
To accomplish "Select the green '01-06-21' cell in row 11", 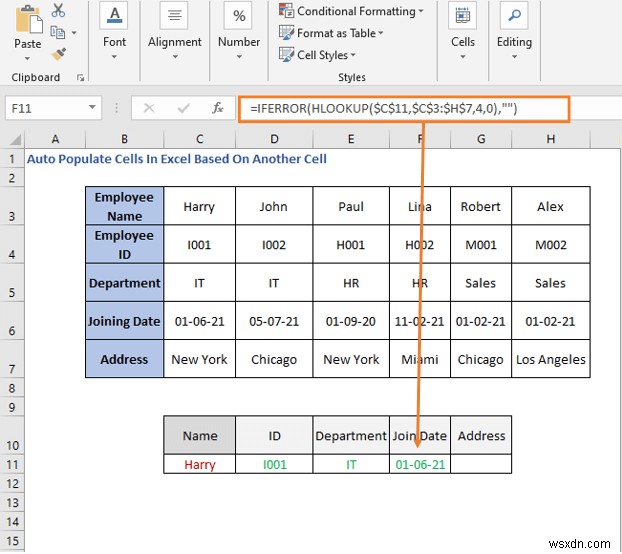I will (420, 464).
